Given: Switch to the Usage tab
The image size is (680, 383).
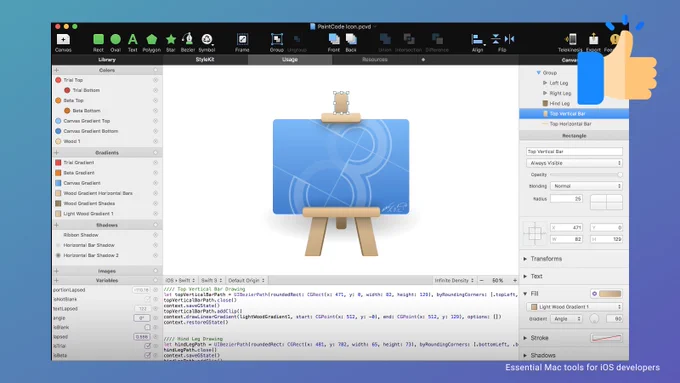Looking at the screenshot, I should click(290, 60).
